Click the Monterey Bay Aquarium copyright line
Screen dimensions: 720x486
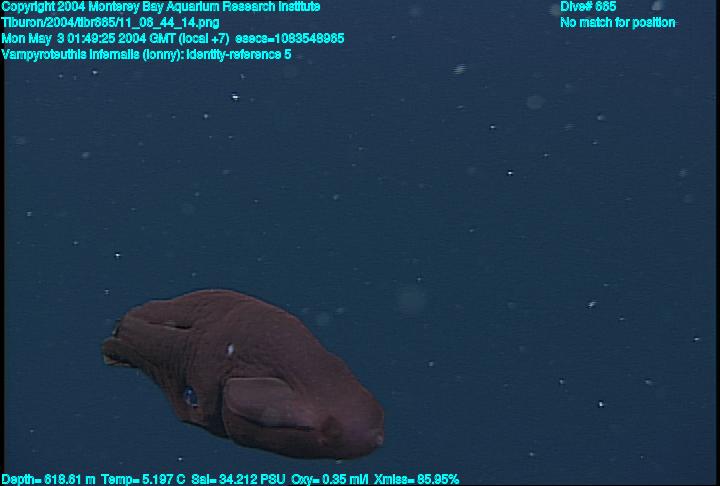pyautogui.click(x=161, y=7)
